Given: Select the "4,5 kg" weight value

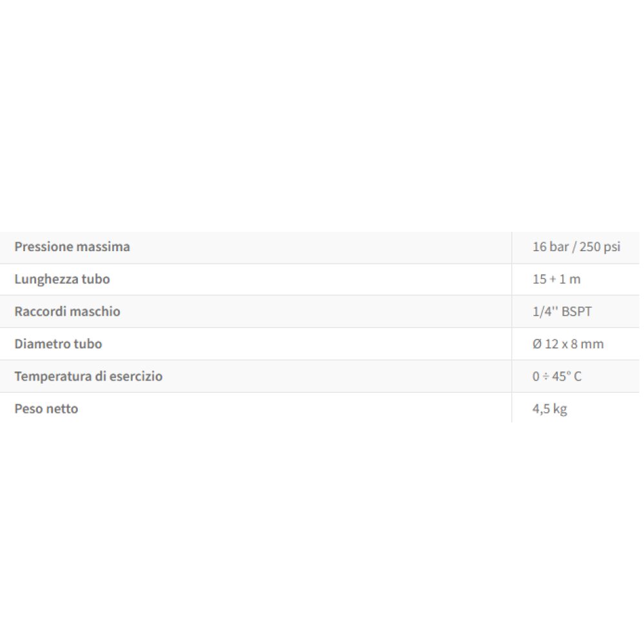Looking at the screenshot, I should [x=549, y=408].
